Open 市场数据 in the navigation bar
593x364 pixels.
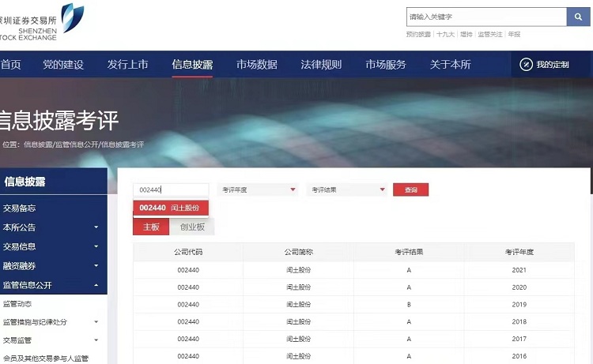coord(256,65)
